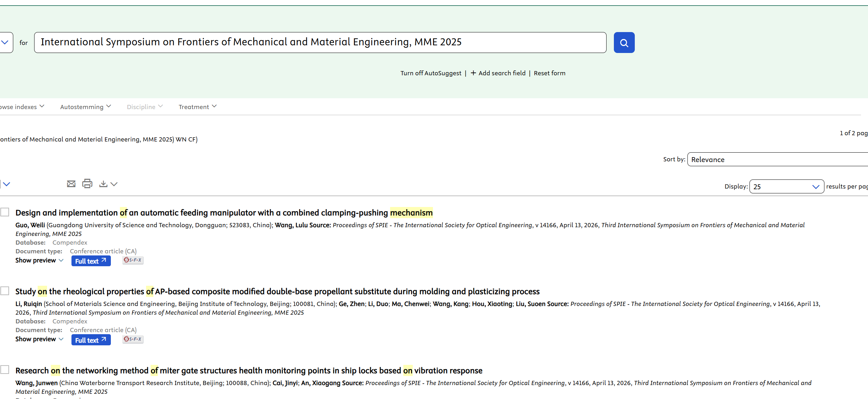Image resolution: width=868 pixels, height=399 pixels.
Task: Click author Li, Duo
Action: [378, 304]
